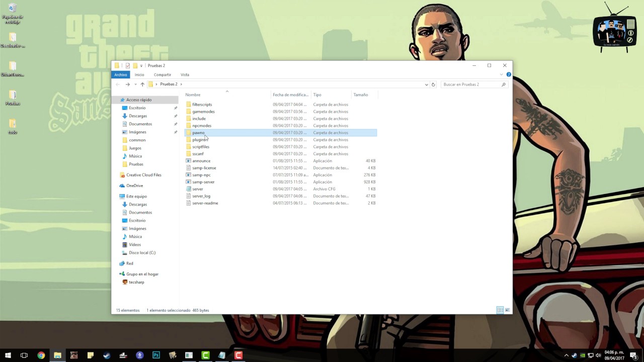Launch Google Chrome from the taskbar
The height and width of the screenshot is (362, 644).
pos(41,355)
